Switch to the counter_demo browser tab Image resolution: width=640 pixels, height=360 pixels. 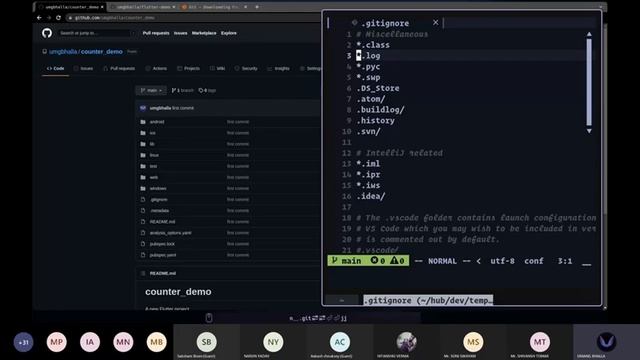[71, 7]
